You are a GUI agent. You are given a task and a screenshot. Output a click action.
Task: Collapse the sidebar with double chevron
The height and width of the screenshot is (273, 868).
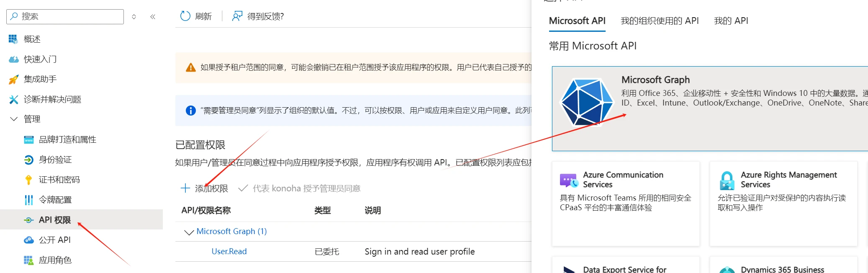pyautogui.click(x=153, y=17)
